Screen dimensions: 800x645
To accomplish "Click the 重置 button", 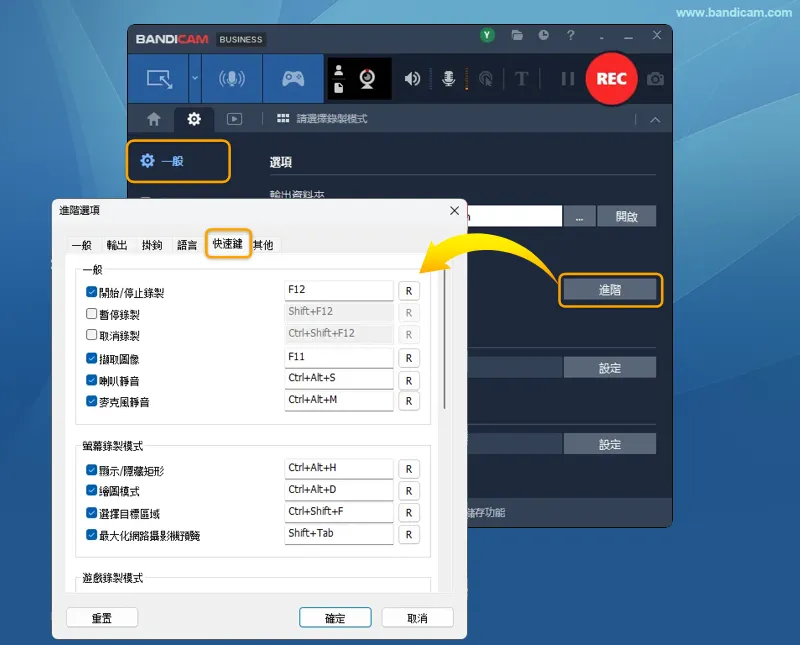I will pyautogui.click(x=102, y=618).
